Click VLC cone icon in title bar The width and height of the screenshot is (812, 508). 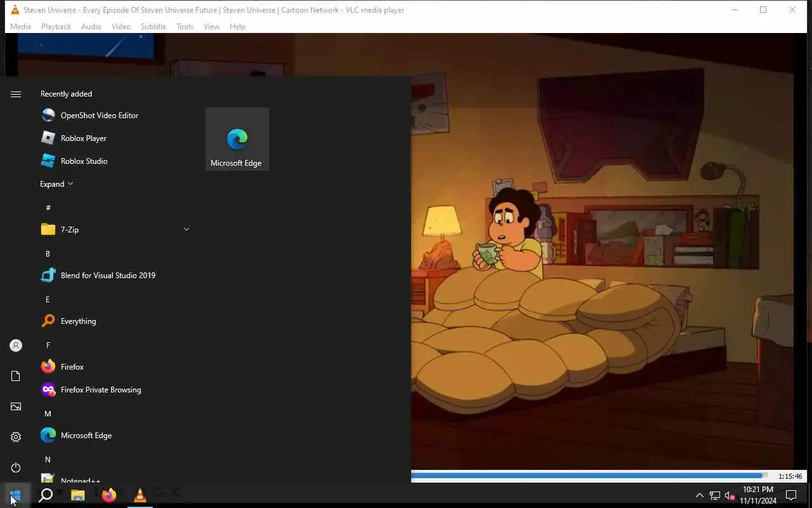click(x=15, y=10)
